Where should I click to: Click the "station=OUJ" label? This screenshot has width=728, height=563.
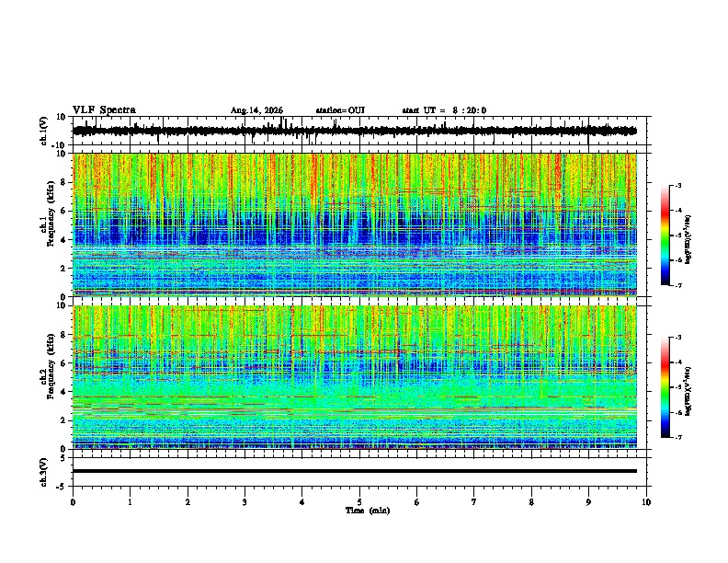(x=340, y=110)
